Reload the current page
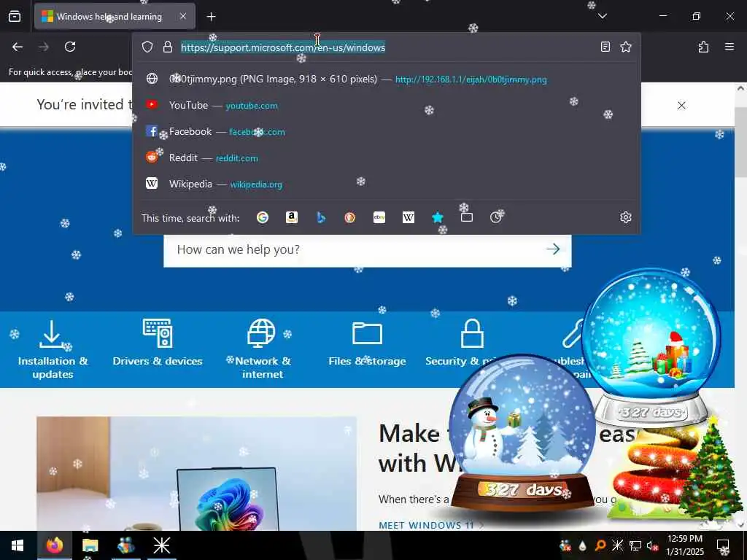 (x=70, y=47)
